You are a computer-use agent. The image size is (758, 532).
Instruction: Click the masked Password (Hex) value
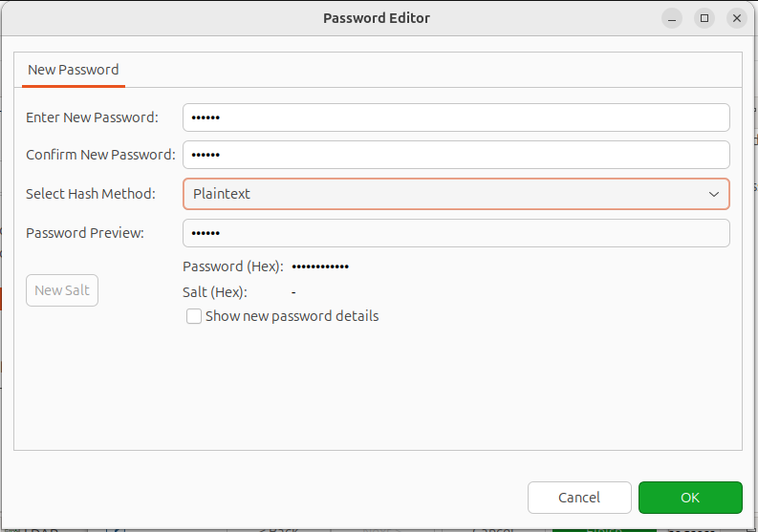(x=320, y=266)
